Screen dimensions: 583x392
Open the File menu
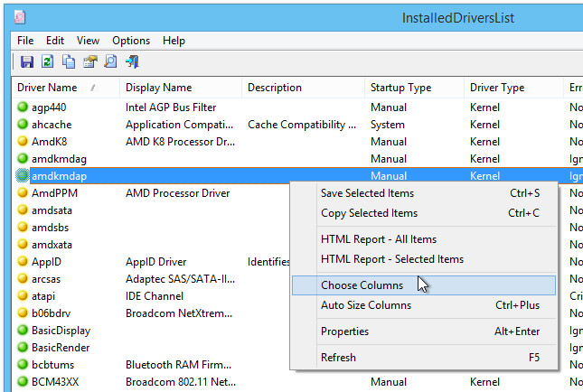pyautogui.click(x=25, y=41)
